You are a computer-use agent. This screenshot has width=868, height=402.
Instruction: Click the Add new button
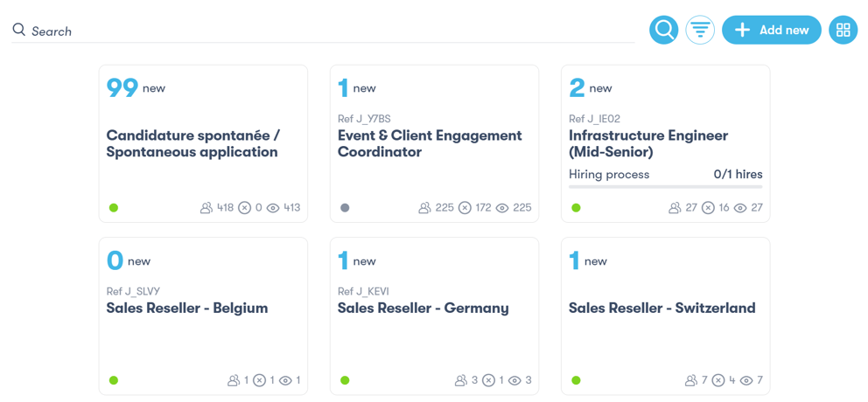771,31
